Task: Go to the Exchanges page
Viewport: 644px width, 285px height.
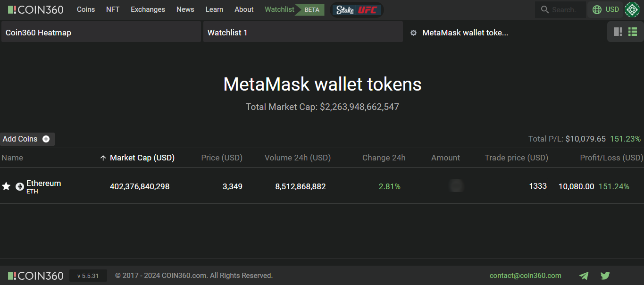Action: pyautogui.click(x=148, y=9)
